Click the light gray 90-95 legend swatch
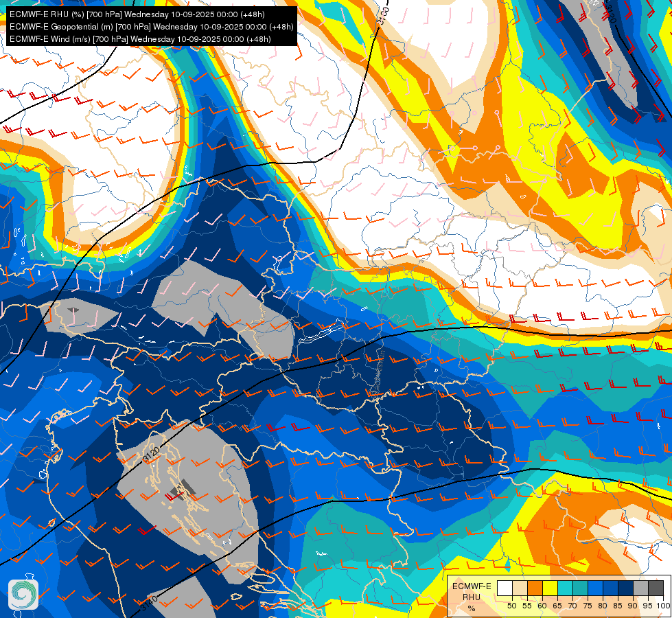Viewport: 672px width, 618px height. [x=640, y=588]
